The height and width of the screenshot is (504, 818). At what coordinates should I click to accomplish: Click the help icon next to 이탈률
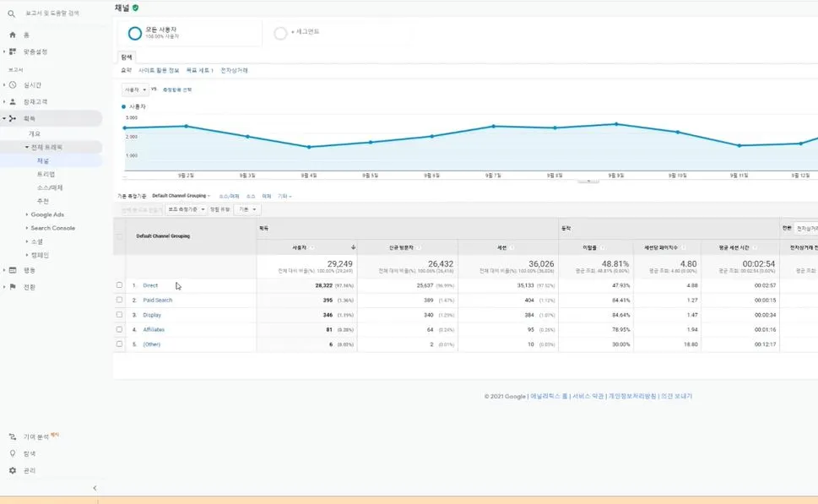click(x=602, y=247)
